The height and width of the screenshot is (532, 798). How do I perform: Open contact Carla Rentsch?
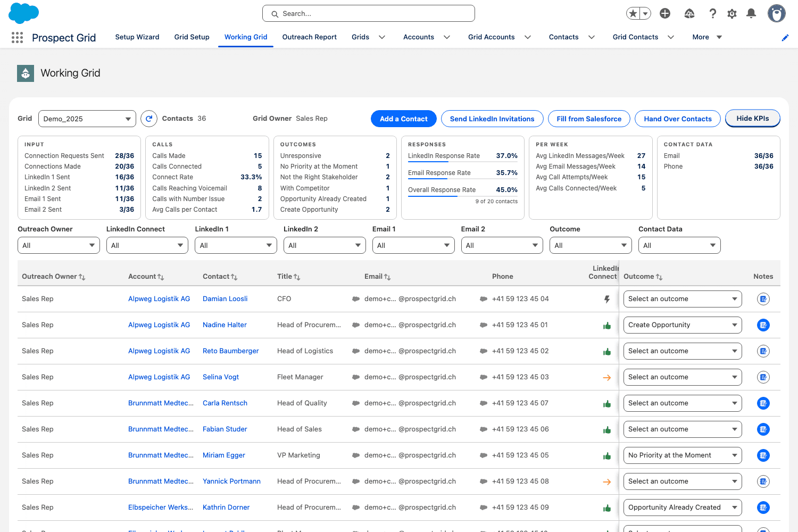(x=225, y=403)
